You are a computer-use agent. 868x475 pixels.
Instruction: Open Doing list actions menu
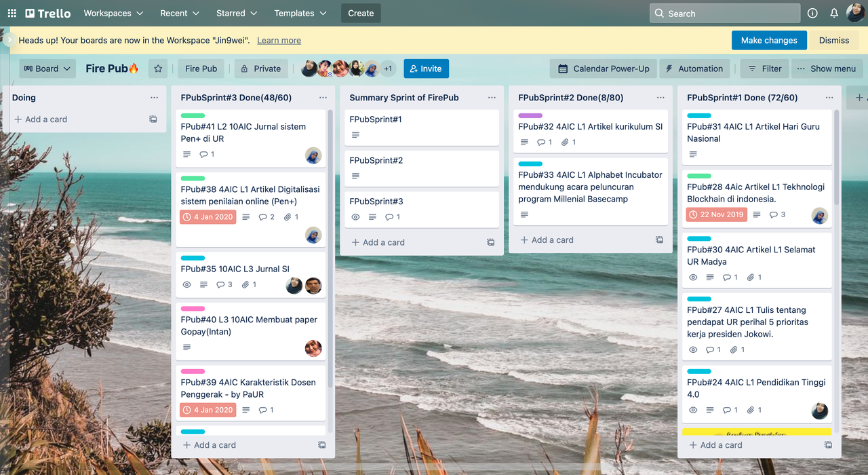(154, 98)
